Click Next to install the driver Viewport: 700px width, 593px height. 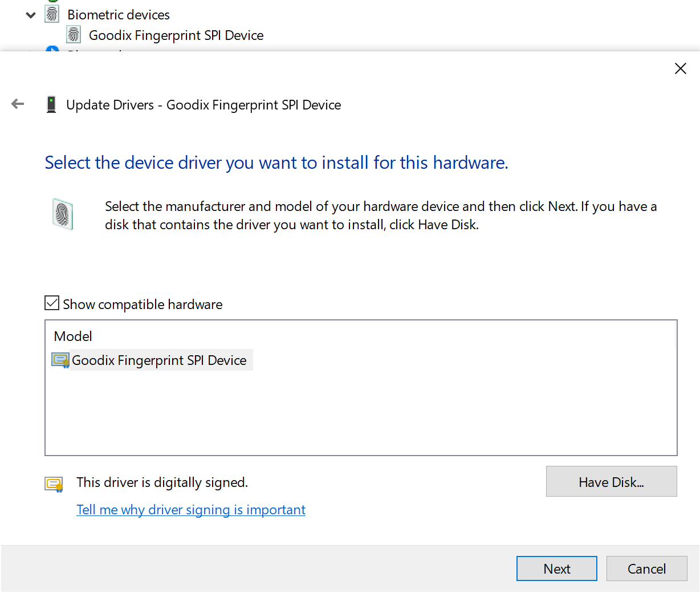tap(556, 568)
